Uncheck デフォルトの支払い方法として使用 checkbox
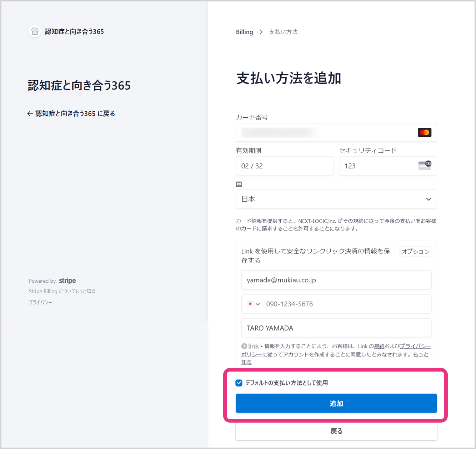The width and height of the screenshot is (476, 449). pos(239,383)
